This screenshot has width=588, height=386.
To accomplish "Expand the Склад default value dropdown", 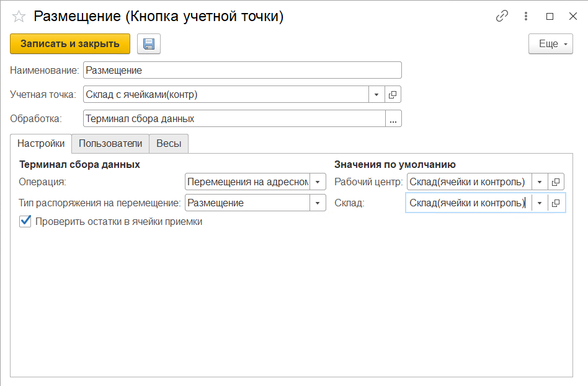I will click(x=540, y=203).
